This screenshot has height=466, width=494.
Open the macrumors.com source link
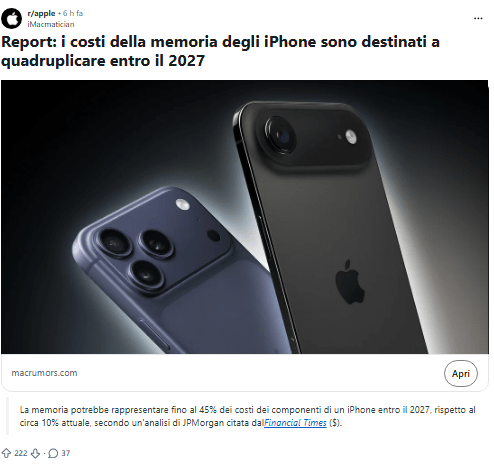[x=44, y=373]
